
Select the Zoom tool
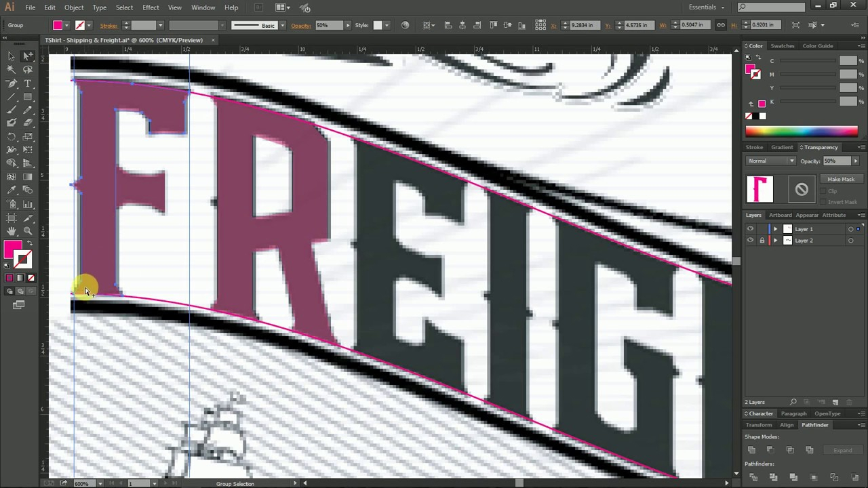coord(28,231)
